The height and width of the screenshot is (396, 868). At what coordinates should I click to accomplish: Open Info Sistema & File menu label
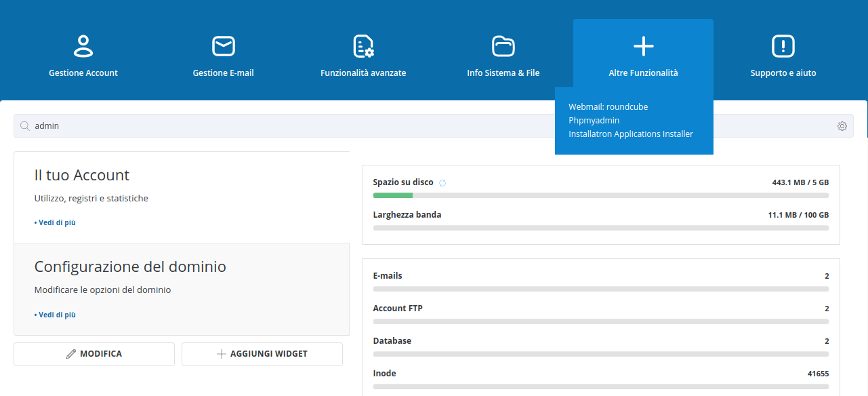tap(503, 73)
